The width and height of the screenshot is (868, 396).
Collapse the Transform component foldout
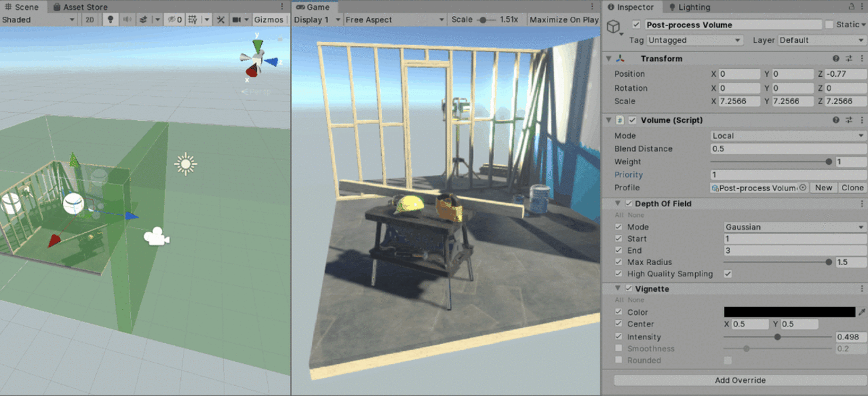[x=608, y=59]
